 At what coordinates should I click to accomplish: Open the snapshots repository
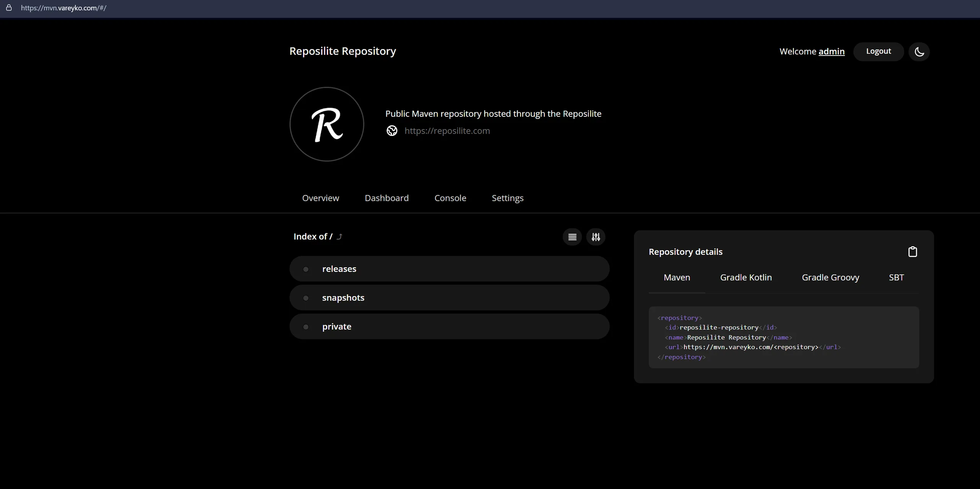coord(449,298)
